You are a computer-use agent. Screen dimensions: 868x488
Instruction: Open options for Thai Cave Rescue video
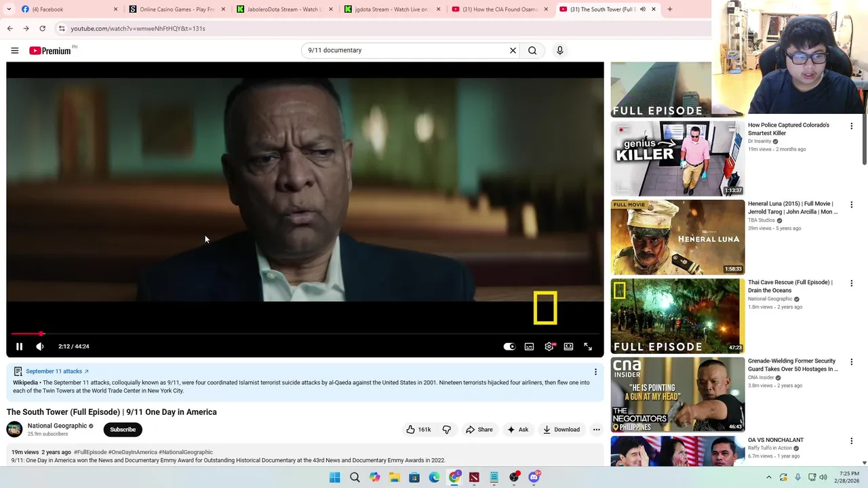click(x=851, y=283)
